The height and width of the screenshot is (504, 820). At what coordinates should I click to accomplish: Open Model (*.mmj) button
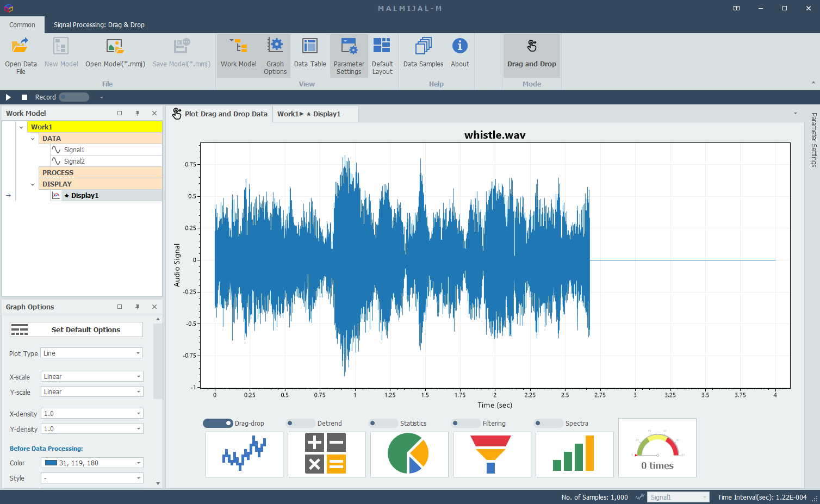point(115,53)
